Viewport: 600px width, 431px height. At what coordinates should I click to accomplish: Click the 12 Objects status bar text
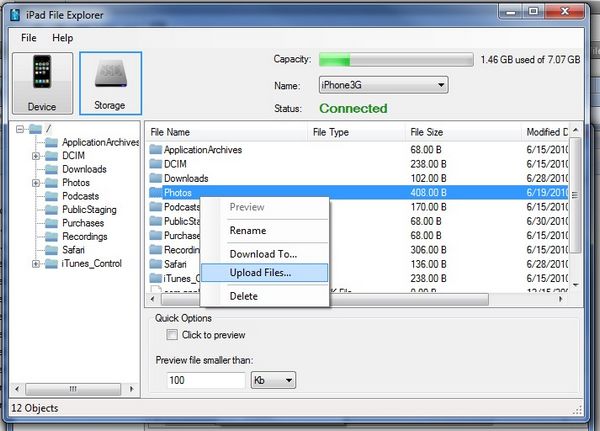pyautogui.click(x=34, y=408)
